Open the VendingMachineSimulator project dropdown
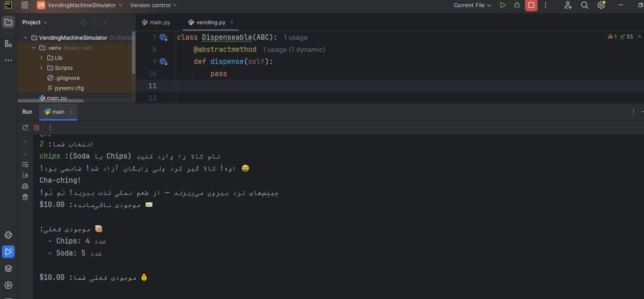This screenshot has width=644, height=299. click(79, 5)
